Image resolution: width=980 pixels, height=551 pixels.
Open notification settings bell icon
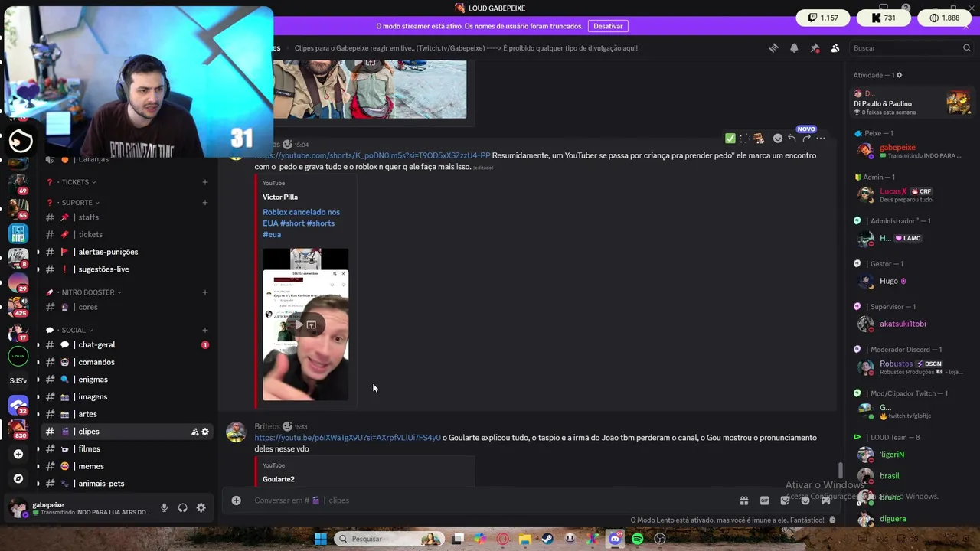click(x=794, y=48)
